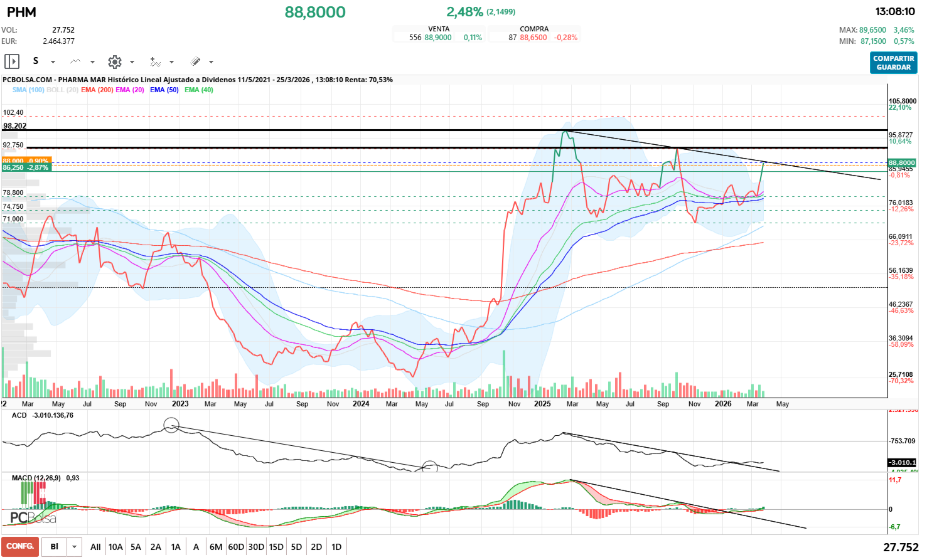Click the circle marker on ACD line

click(x=171, y=425)
